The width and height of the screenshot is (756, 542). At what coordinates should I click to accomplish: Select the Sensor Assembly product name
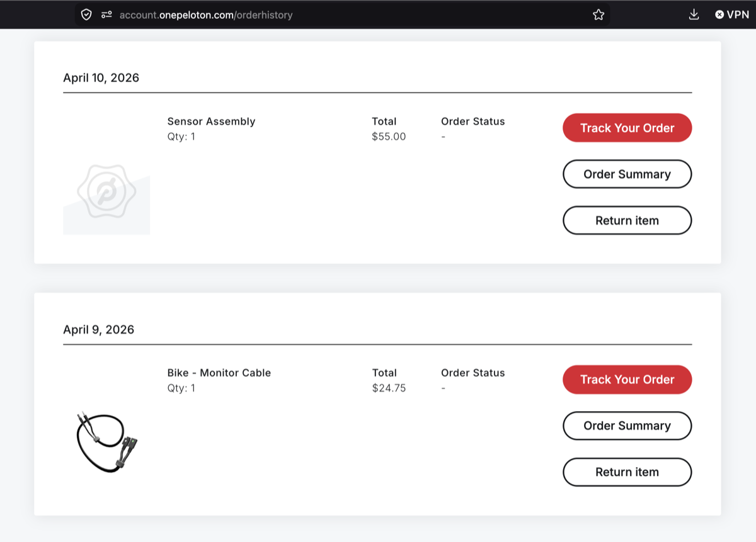click(x=211, y=121)
